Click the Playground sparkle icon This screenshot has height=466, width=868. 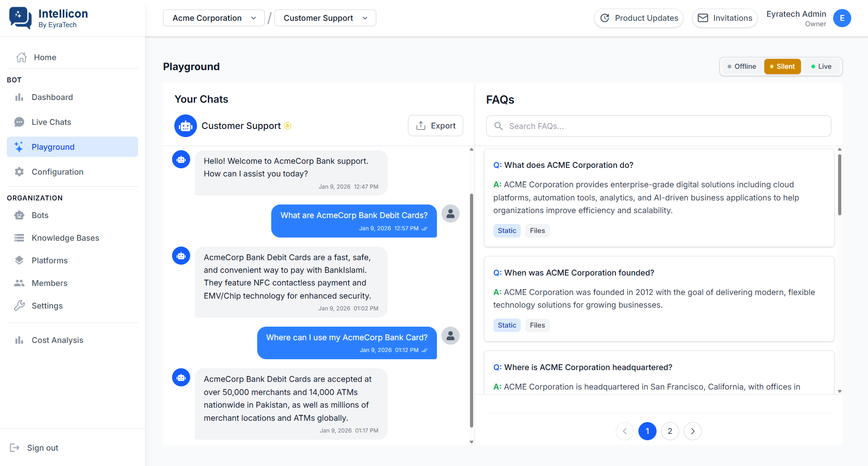coord(19,147)
